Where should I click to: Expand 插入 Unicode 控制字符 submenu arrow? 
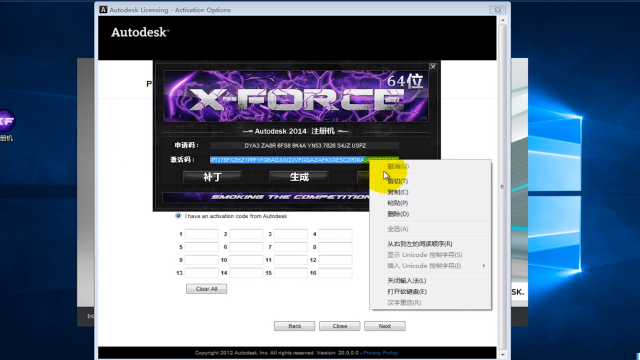point(484,266)
